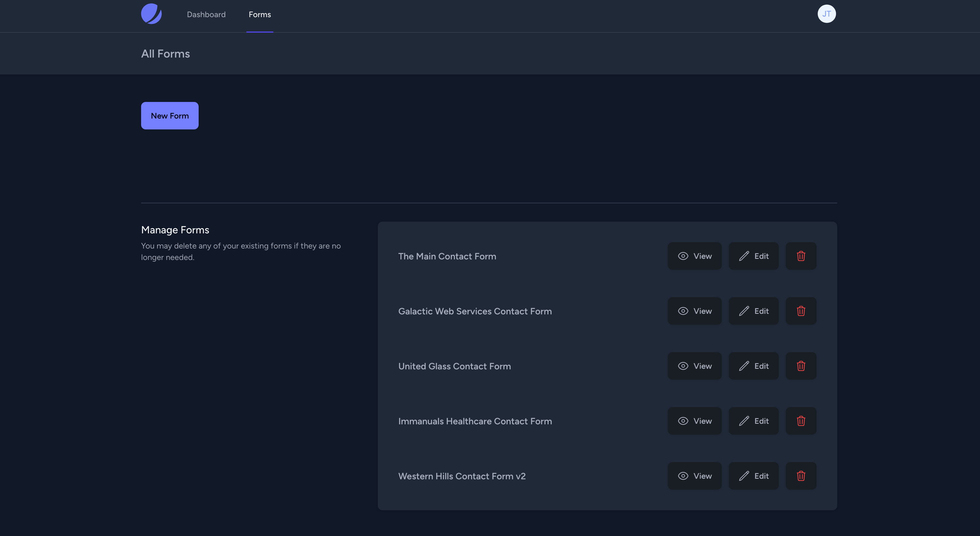Screen dimensions: 980x536
Task: Edit Immanuals Healthcare Contact Form
Action: coord(754,421)
